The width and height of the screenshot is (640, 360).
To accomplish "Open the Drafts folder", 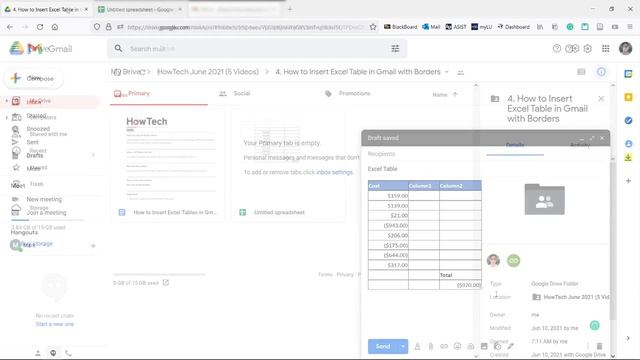I will click(x=35, y=156).
